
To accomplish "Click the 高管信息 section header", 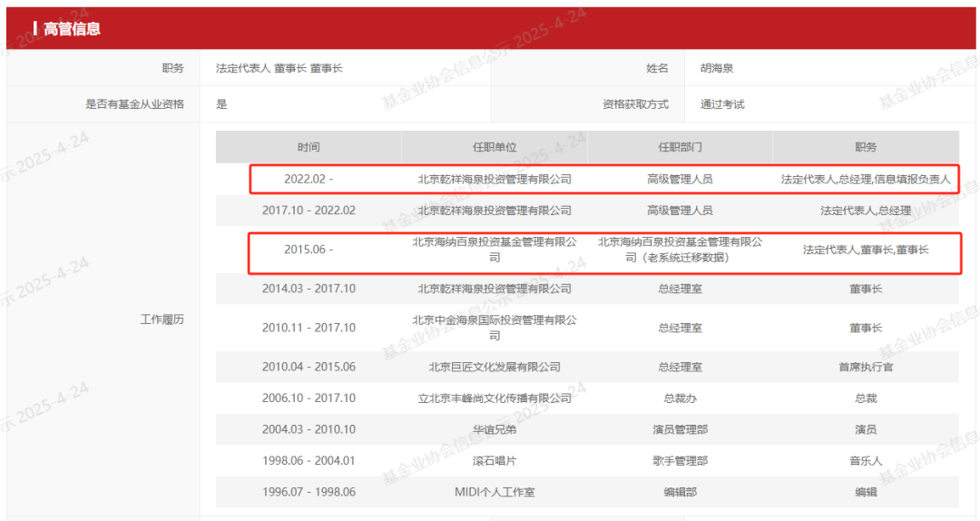I will 73,29.
